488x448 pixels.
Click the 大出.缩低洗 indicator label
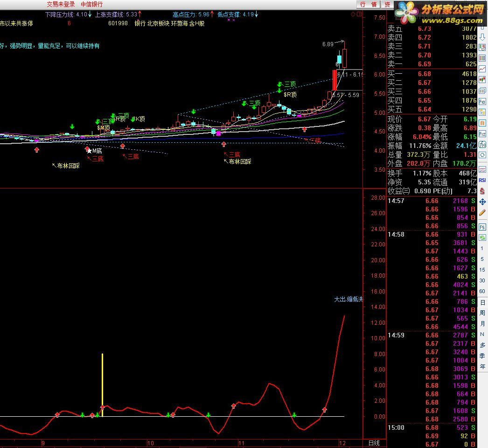pyautogui.click(x=348, y=299)
